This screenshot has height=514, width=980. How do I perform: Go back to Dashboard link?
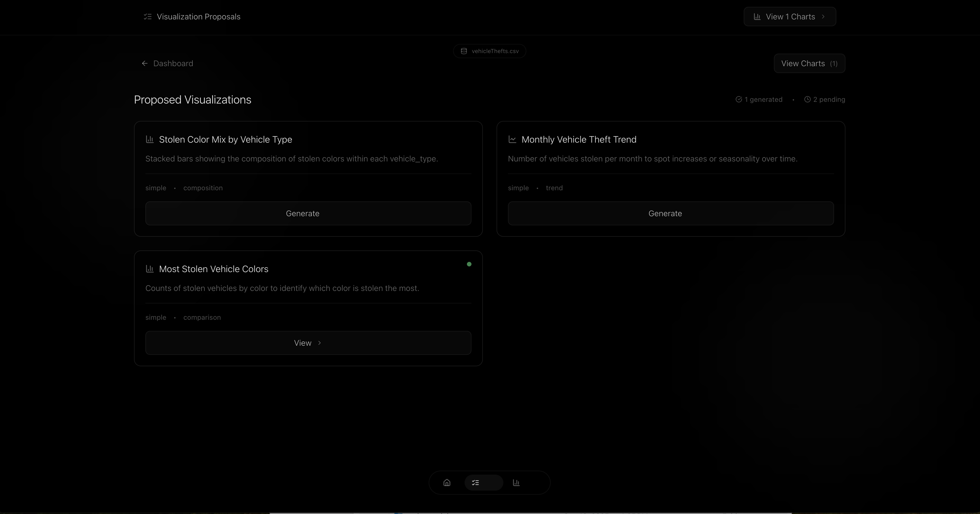point(173,64)
